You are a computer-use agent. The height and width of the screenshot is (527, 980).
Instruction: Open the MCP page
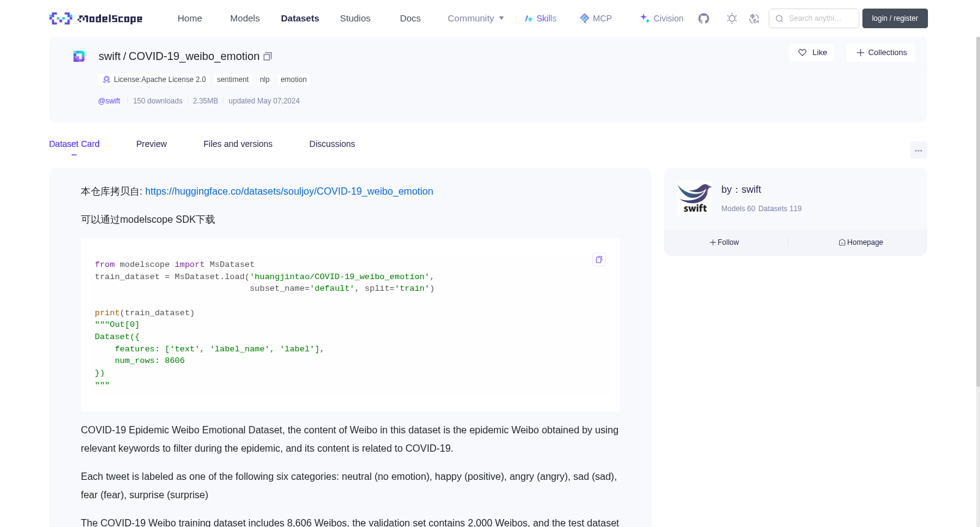click(595, 18)
